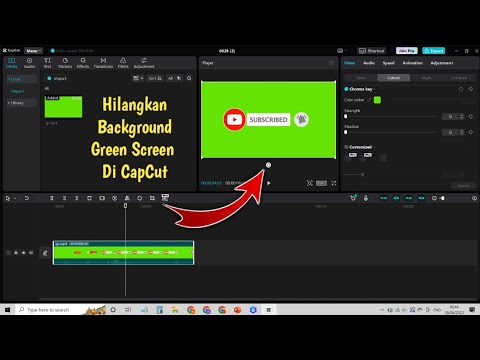Viewport: 480px width, 360px height.
Task: Select the green screen clip on timeline
Action: click(123, 253)
